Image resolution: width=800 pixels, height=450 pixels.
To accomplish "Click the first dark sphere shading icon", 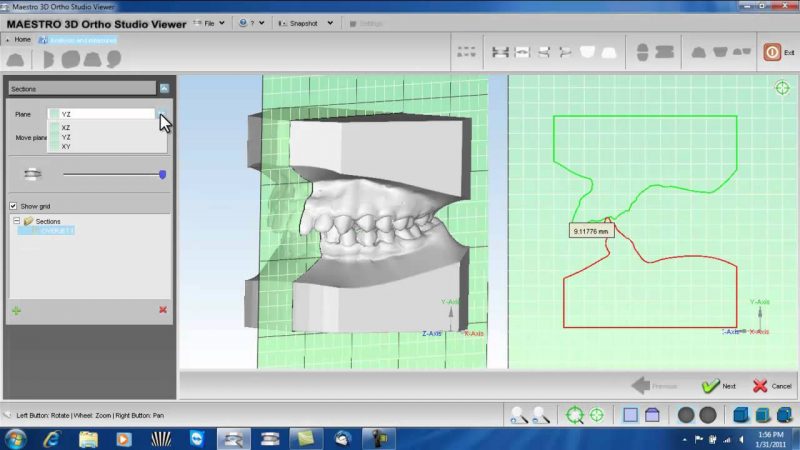I will click(x=686, y=415).
